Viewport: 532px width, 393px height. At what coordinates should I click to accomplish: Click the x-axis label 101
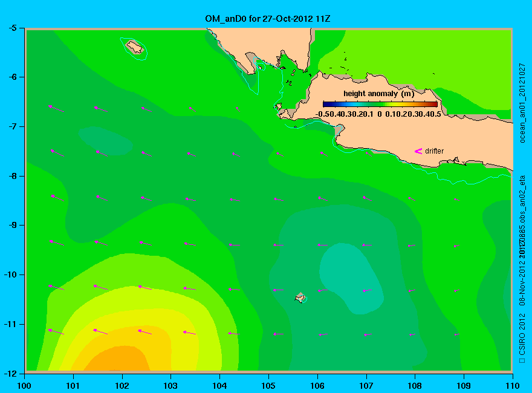[73, 386]
